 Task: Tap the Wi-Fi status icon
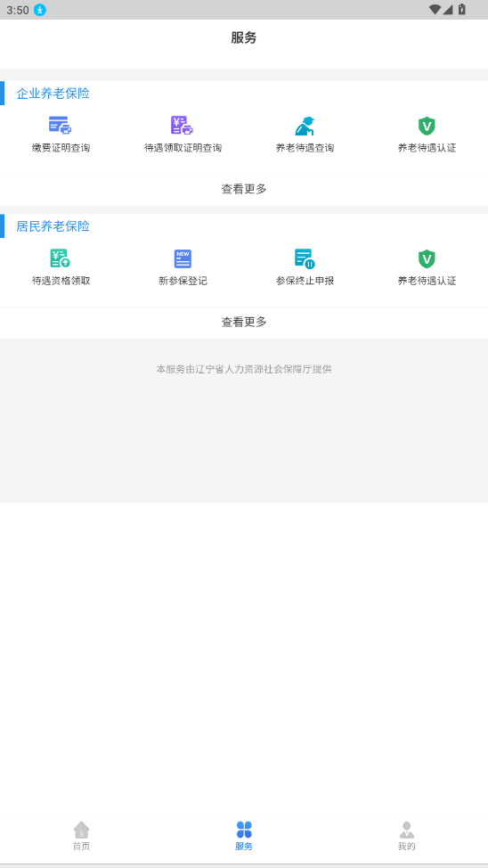coord(435,10)
